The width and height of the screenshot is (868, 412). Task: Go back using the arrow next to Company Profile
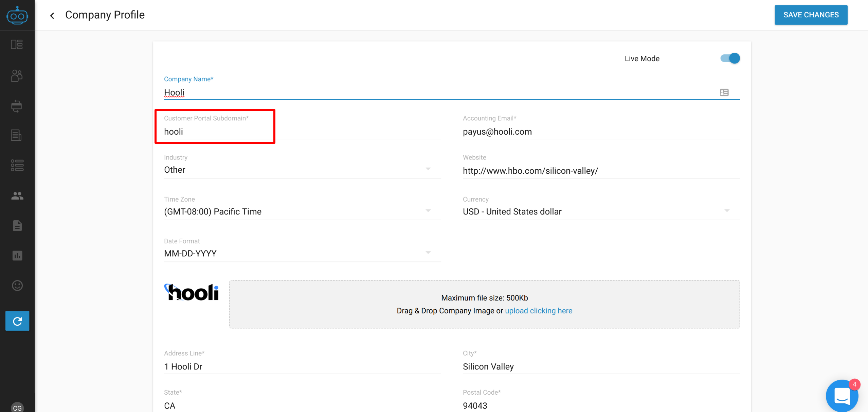pos(52,15)
